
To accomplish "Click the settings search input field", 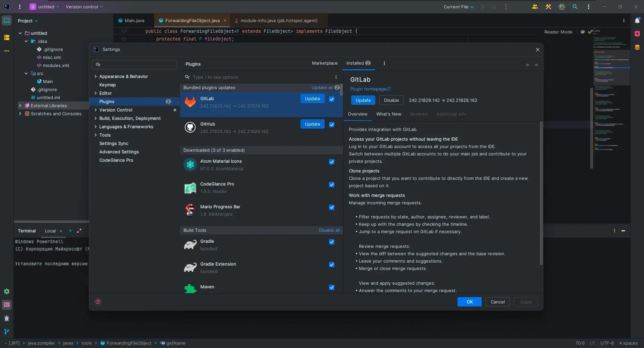I will click(138, 65).
